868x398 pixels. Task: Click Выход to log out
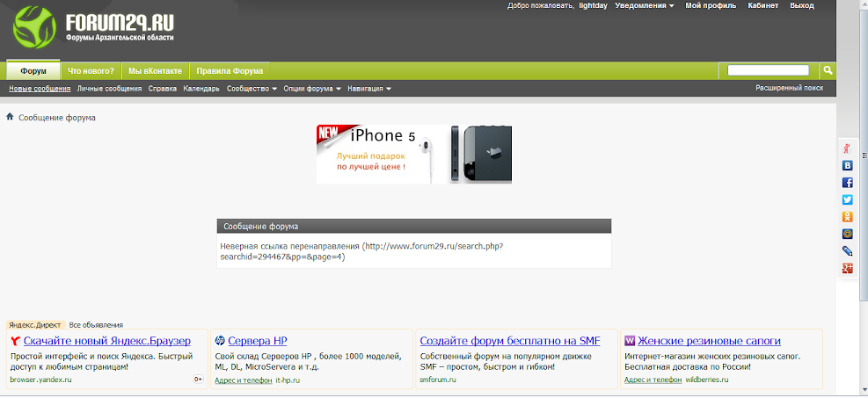coord(802,5)
